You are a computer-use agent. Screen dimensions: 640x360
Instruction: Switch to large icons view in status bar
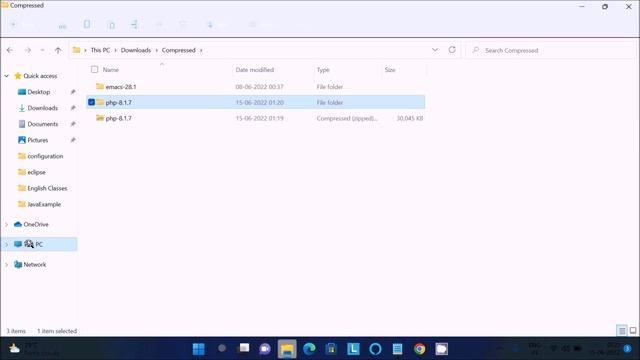tap(633, 331)
